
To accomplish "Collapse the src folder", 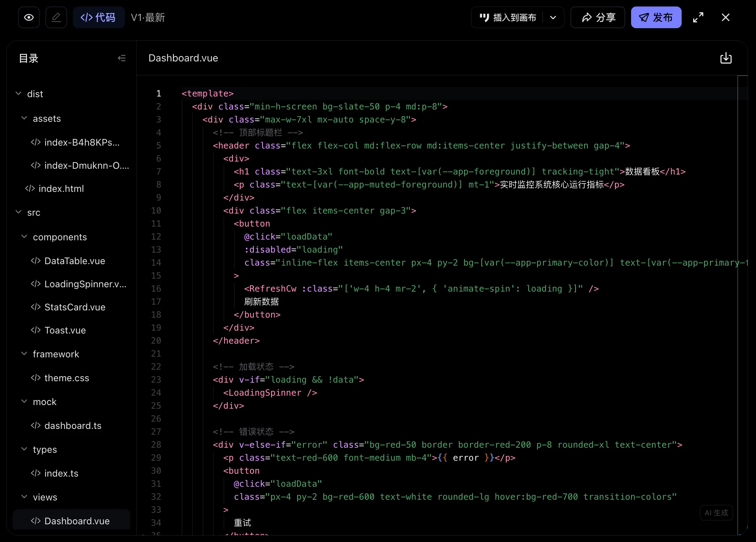I will pos(19,212).
